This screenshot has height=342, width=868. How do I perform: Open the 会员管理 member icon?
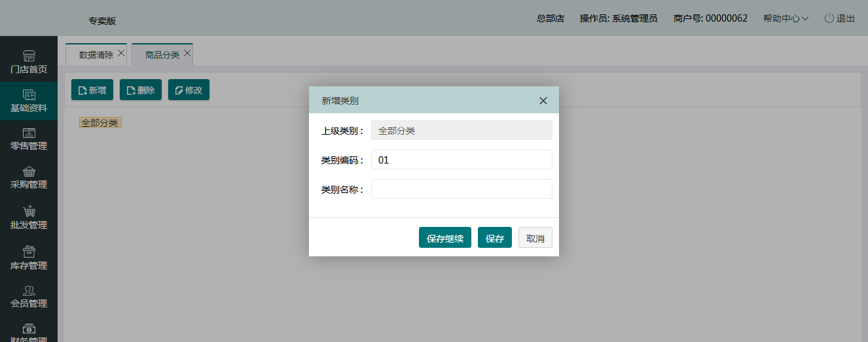(x=29, y=291)
